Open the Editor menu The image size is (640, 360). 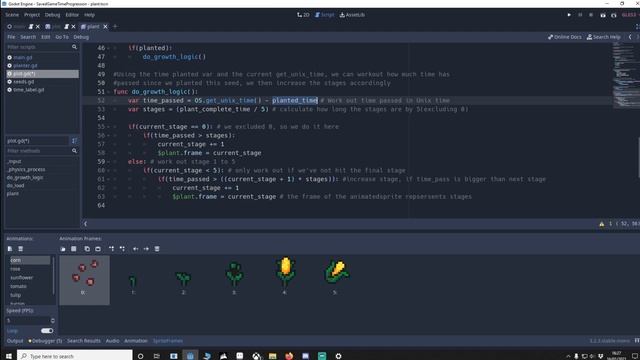click(72, 15)
